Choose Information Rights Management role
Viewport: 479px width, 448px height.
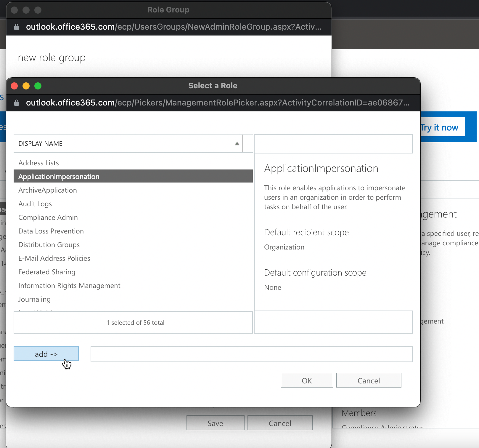click(x=69, y=286)
